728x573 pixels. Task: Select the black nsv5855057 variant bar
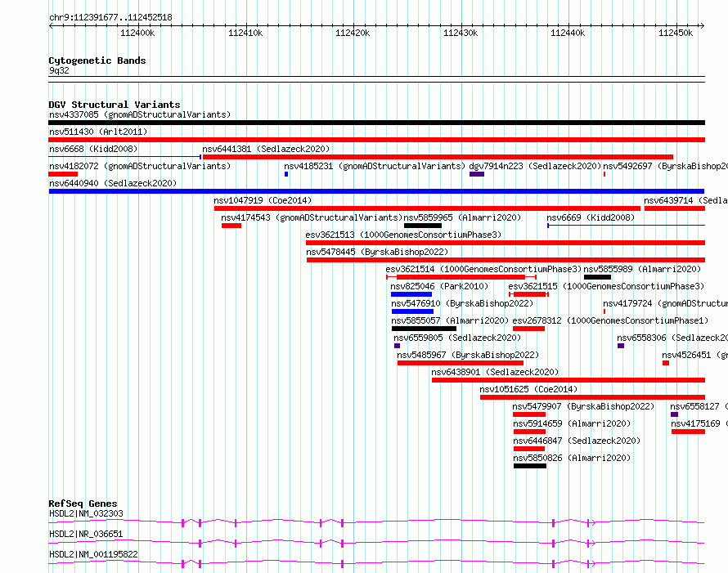(x=424, y=329)
